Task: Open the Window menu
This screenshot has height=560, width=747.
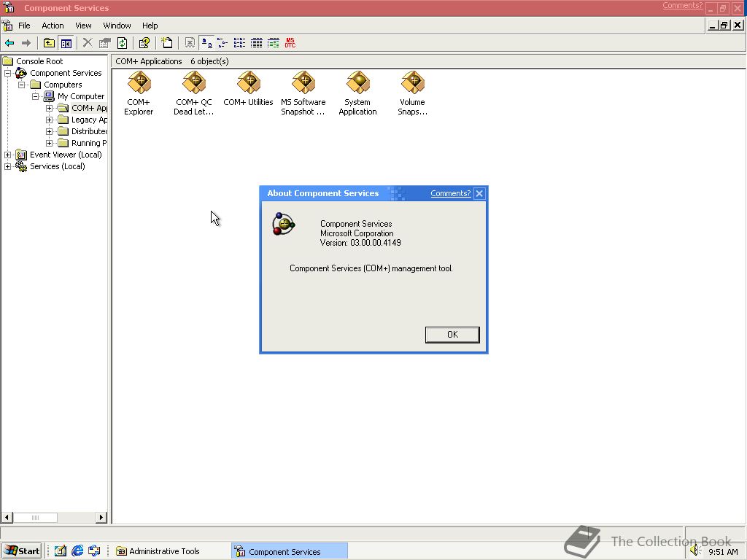Action: (x=117, y=26)
